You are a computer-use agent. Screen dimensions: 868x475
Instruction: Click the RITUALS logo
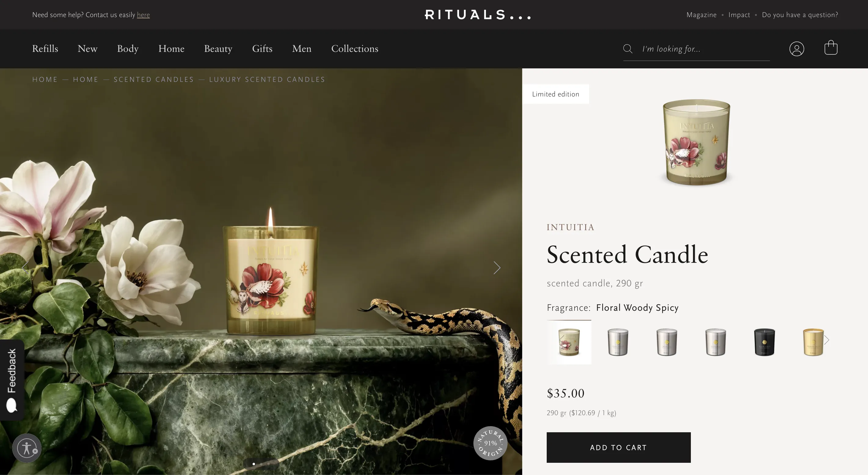click(477, 15)
